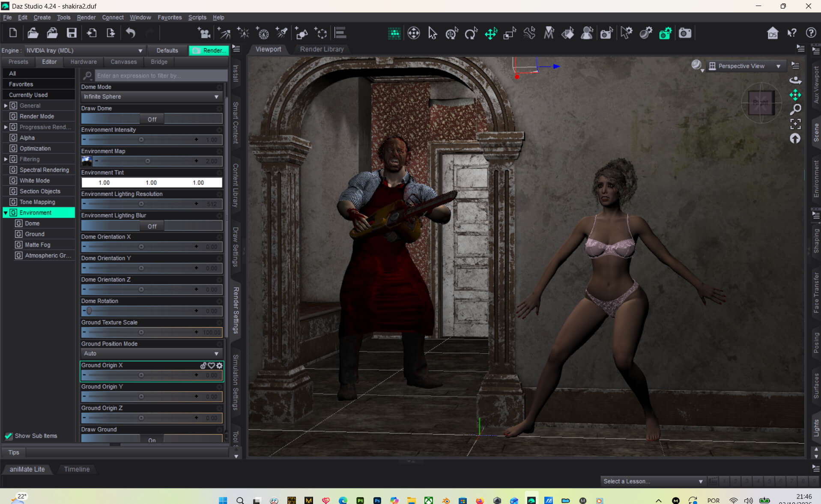
Task: Expand the General tree group
Action: coord(6,105)
